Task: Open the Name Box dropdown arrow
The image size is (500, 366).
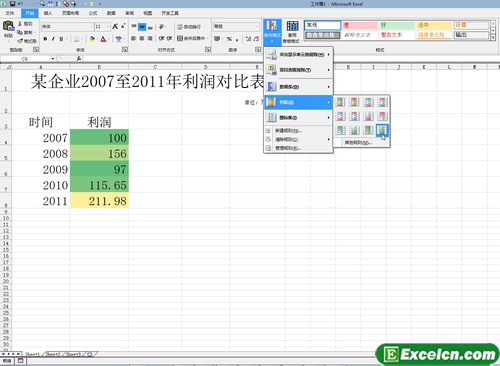Action: (x=52, y=59)
